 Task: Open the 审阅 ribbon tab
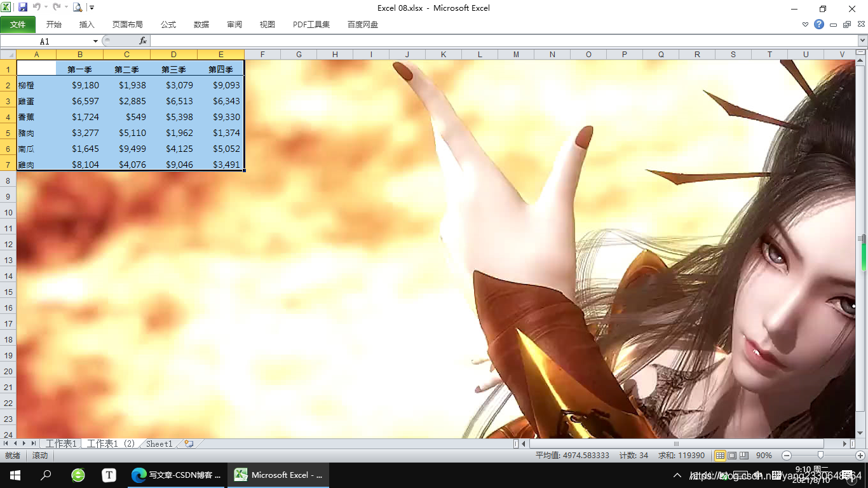(234, 25)
